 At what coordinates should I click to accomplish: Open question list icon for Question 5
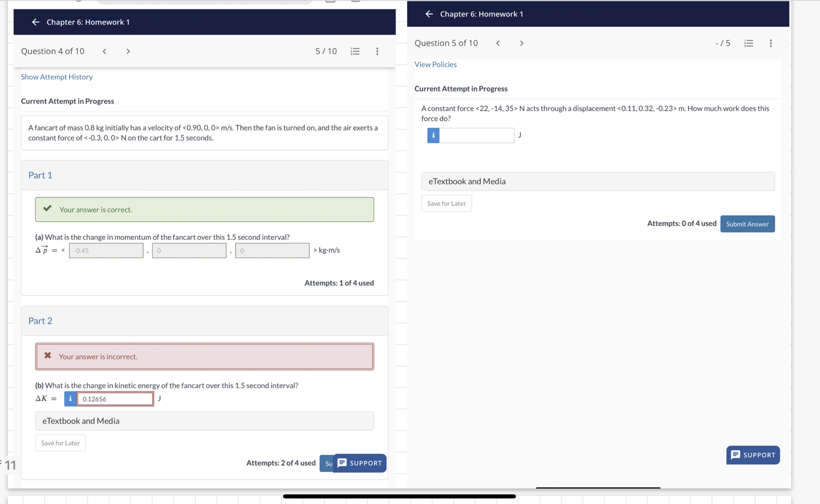pyautogui.click(x=748, y=43)
